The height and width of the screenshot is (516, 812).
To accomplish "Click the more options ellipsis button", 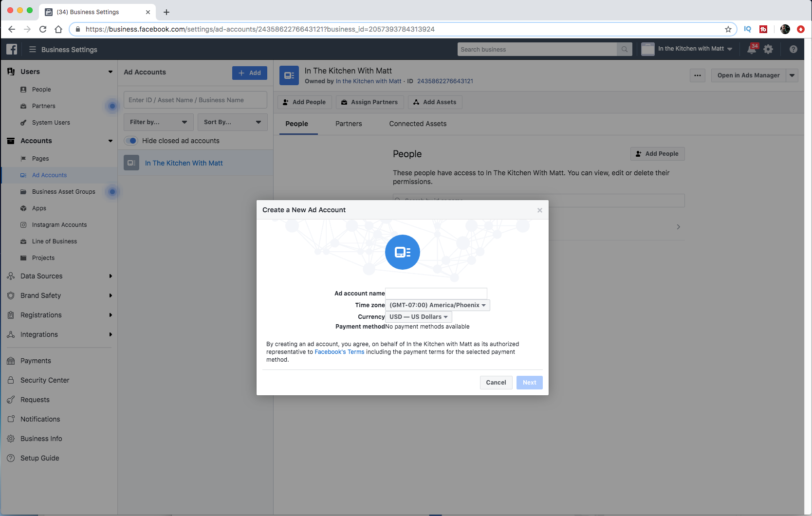I will tap(698, 75).
